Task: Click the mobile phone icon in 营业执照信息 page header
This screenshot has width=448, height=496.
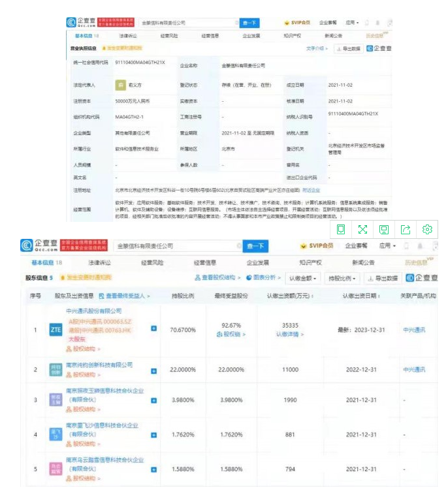Action: (367, 23)
